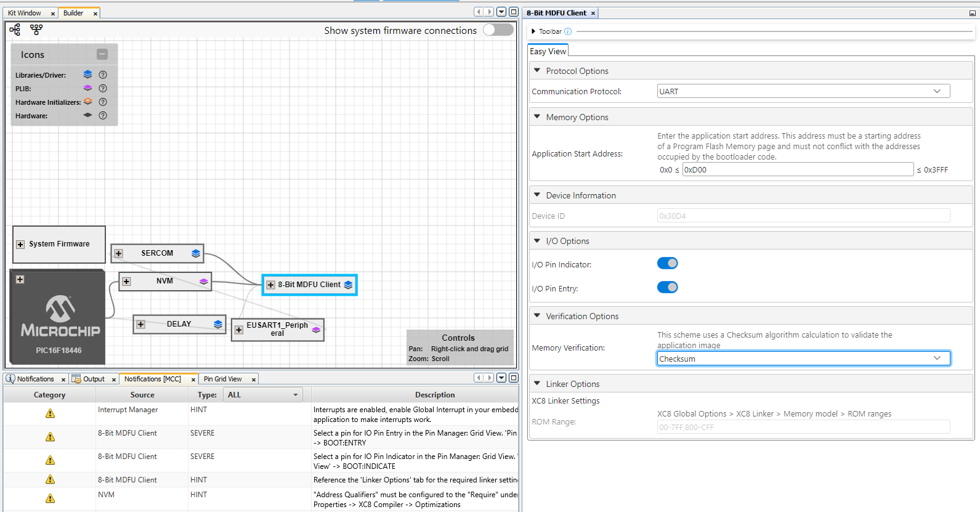This screenshot has width=980, height=512.
Task: Maximize the Builder panel group
Action: coord(513,12)
